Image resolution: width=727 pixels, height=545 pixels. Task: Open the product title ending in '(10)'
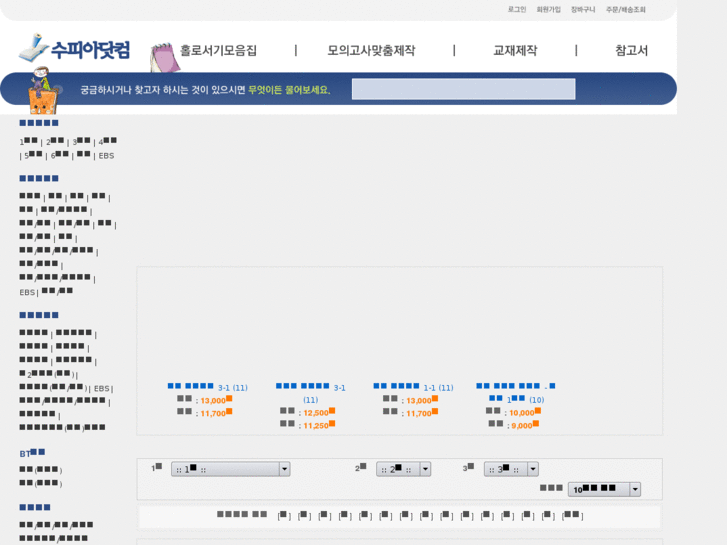pos(516,392)
